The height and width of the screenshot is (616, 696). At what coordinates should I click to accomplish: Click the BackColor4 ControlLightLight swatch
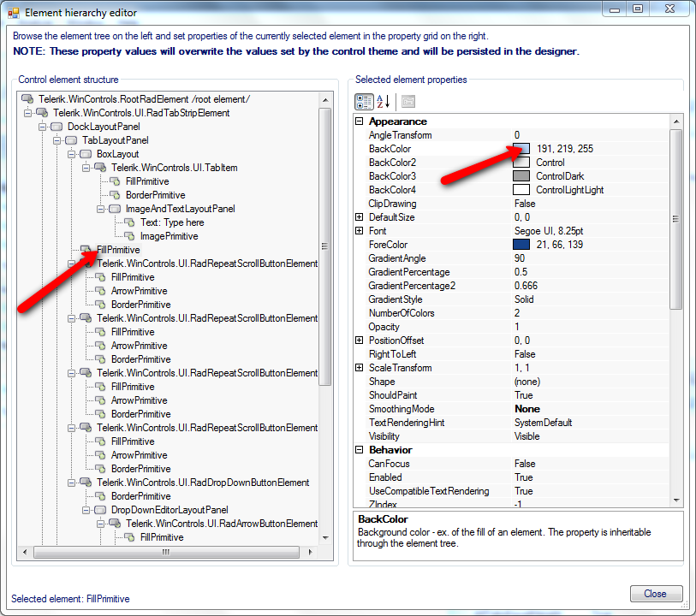click(x=521, y=190)
